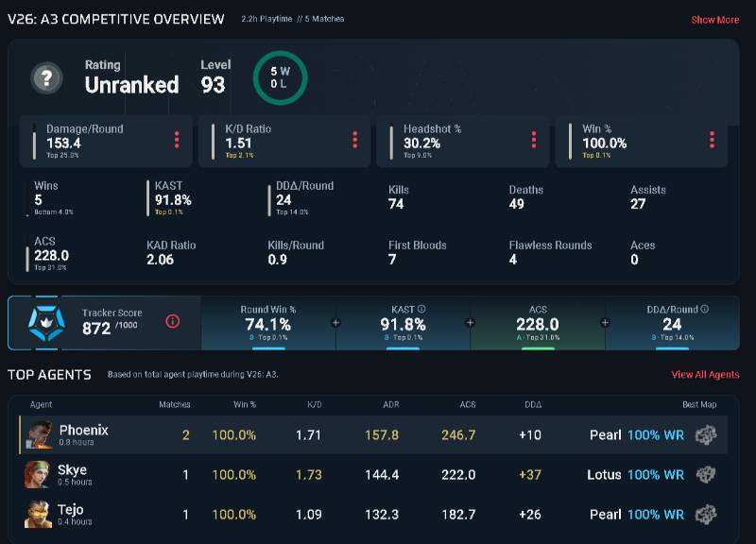Click the DDΔ/Round info icon in score bar

[x=704, y=309]
